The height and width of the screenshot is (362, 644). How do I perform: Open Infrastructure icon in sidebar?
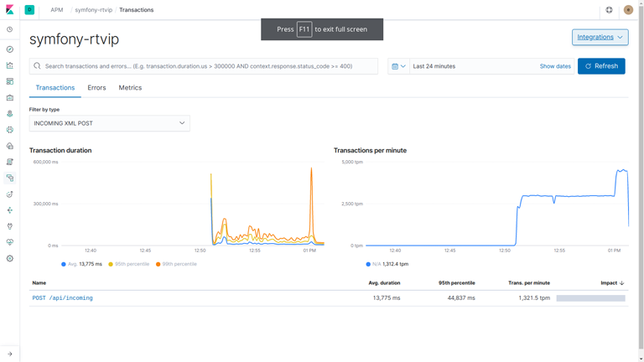(x=10, y=146)
